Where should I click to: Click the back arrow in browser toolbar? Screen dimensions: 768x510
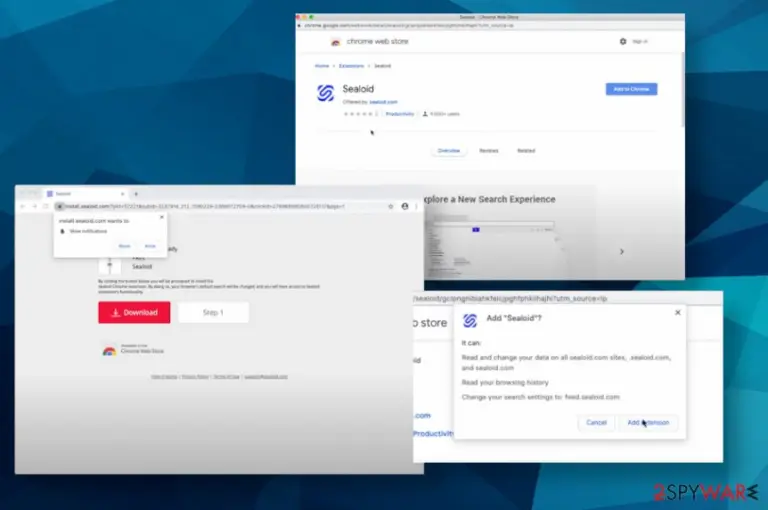23,206
